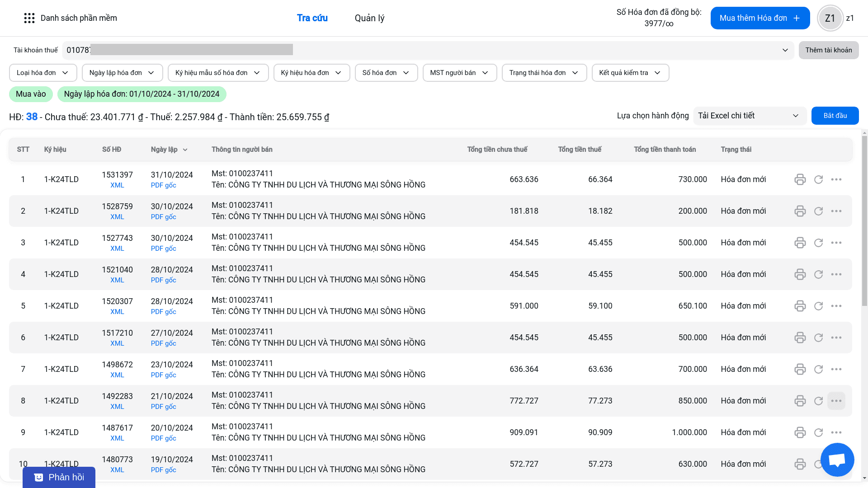This screenshot has width=868, height=488.
Task: Open the chat support bubble
Action: click(837, 460)
